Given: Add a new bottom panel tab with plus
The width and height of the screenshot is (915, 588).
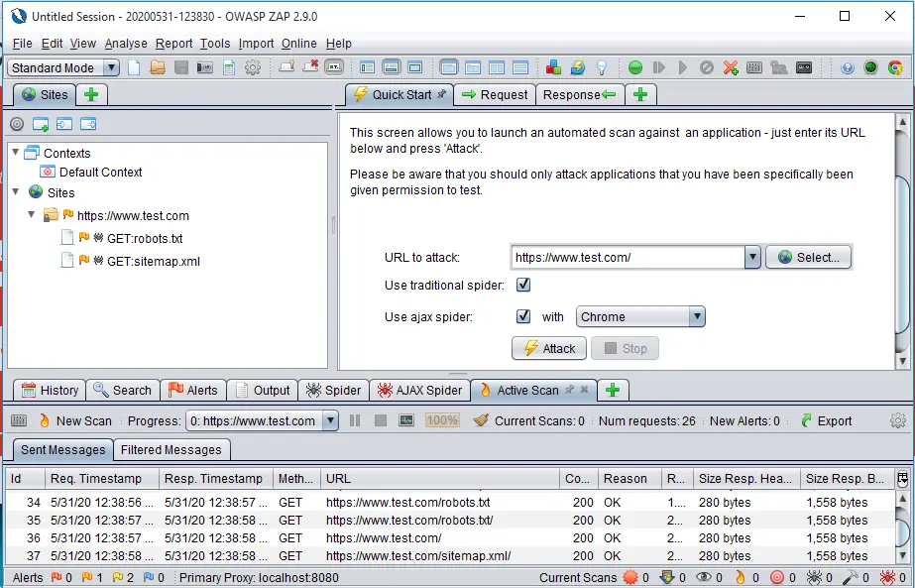Looking at the screenshot, I should (613, 390).
